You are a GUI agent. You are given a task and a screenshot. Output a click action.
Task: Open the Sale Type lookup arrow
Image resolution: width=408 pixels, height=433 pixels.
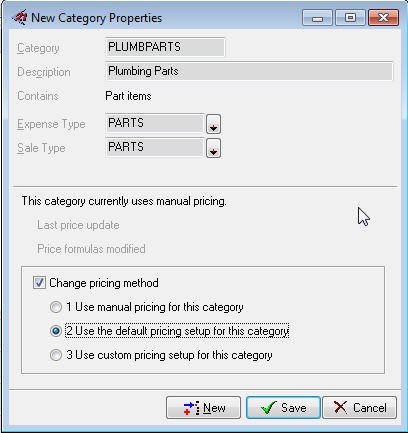(x=213, y=148)
